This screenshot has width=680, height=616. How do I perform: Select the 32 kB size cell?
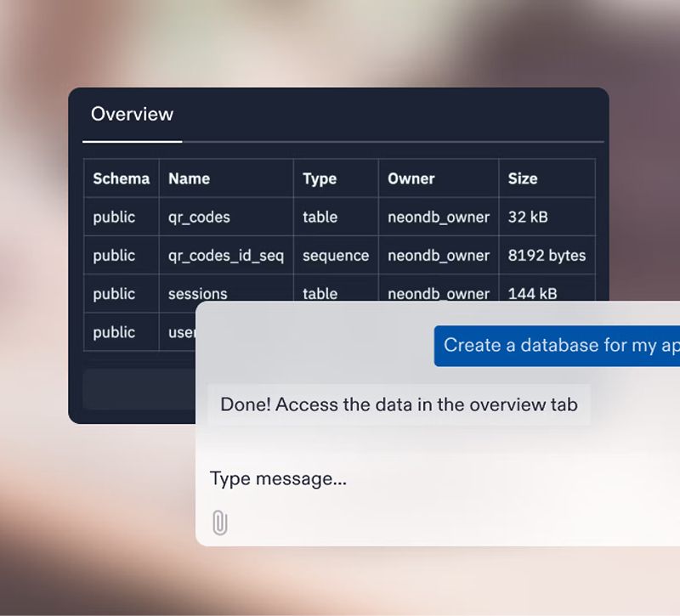[x=528, y=218]
